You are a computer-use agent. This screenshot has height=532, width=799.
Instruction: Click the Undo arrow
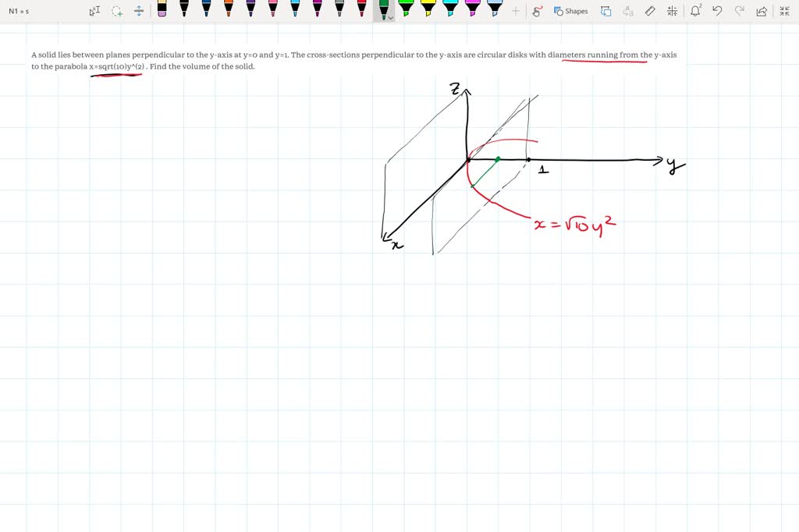(x=717, y=11)
